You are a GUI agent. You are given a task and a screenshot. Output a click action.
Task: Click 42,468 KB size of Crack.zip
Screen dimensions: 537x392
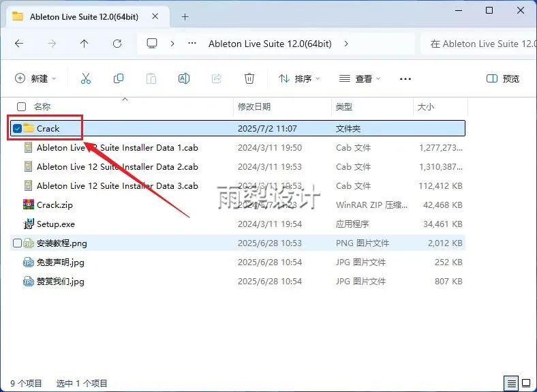tap(443, 205)
